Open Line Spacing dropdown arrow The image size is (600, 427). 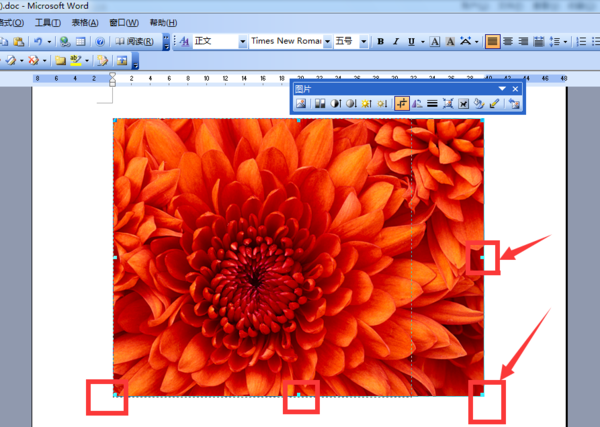pos(565,42)
